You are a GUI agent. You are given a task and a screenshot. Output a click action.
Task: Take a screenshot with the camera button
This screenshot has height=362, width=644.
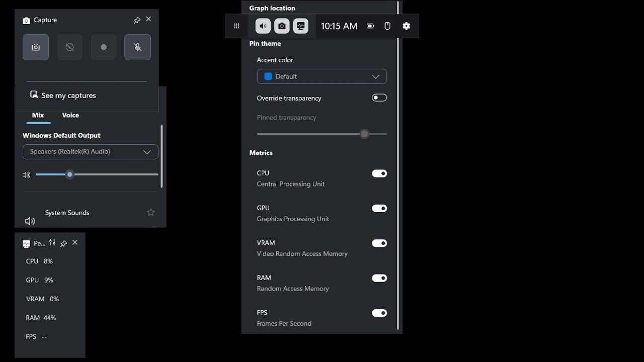[x=36, y=47]
